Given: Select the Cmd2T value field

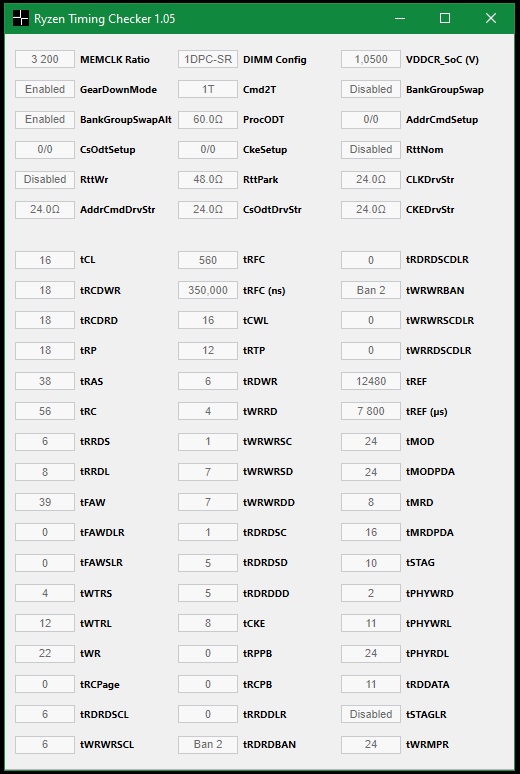Looking at the screenshot, I should (208, 89).
